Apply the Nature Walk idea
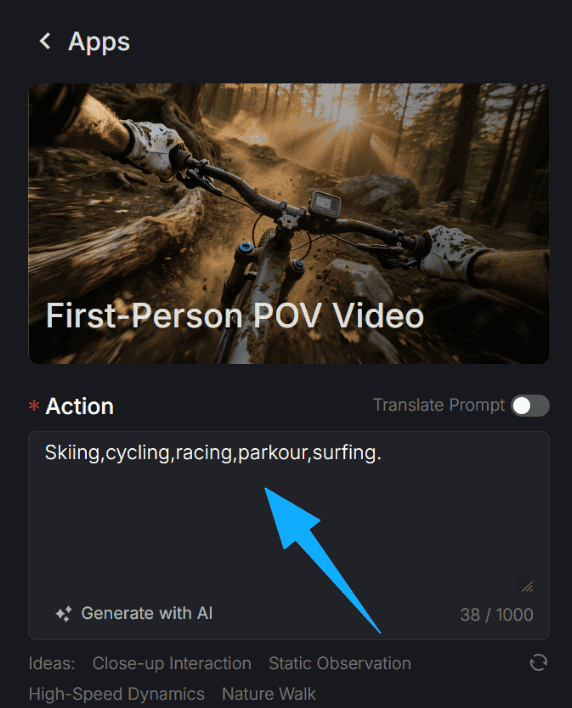The width and height of the screenshot is (572, 708). point(269,694)
